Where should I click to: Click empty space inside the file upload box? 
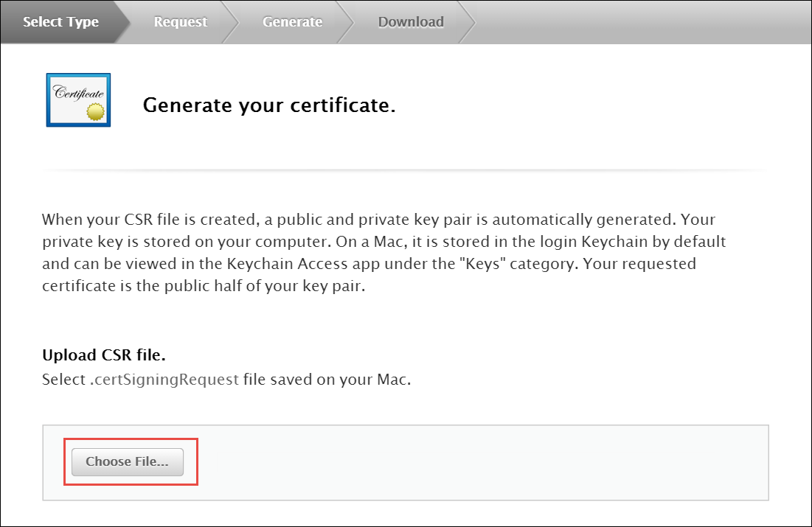[x=479, y=463]
